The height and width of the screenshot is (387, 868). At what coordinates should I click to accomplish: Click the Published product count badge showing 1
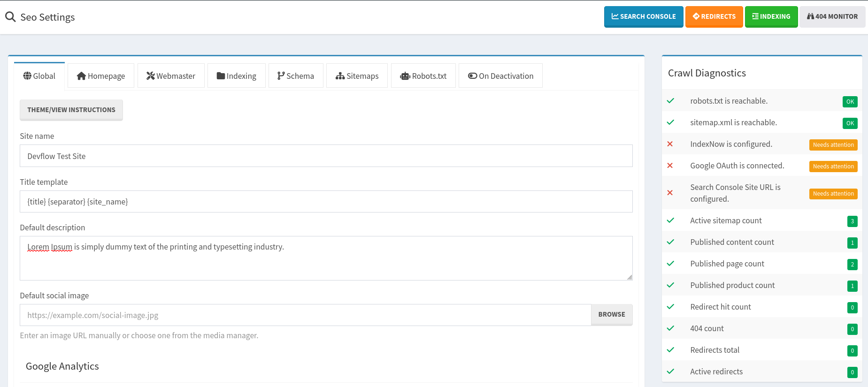(853, 286)
